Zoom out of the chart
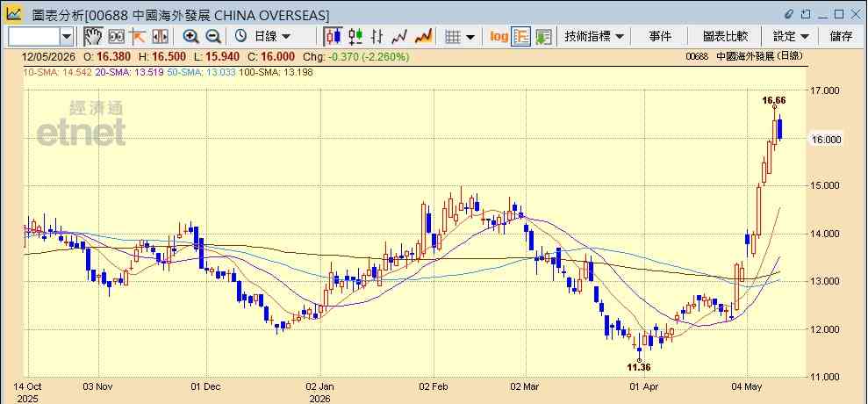Image resolution: width=868 pixels, height=404 pixels. (213, 37)
